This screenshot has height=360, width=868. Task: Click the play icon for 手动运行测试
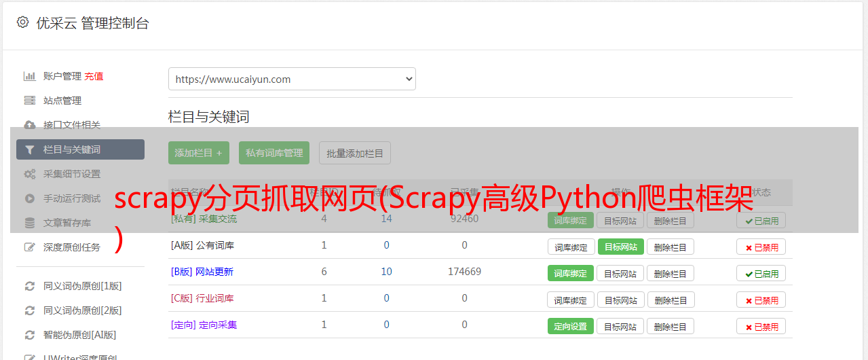click(x=30, y=198)
